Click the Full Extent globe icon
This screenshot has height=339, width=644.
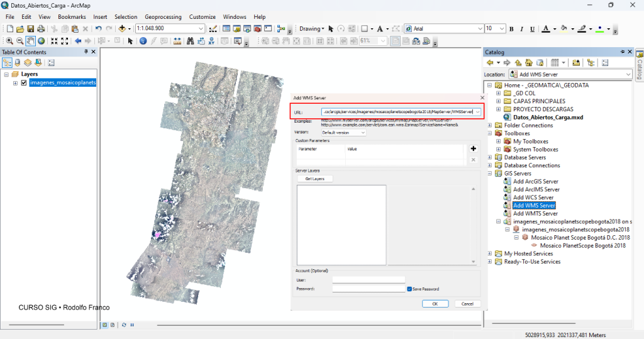[42, 41]
